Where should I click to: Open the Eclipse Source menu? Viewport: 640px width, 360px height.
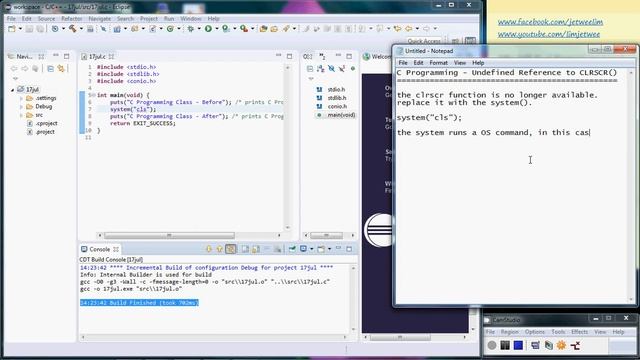pyautogui.click(x=46, y=19)
